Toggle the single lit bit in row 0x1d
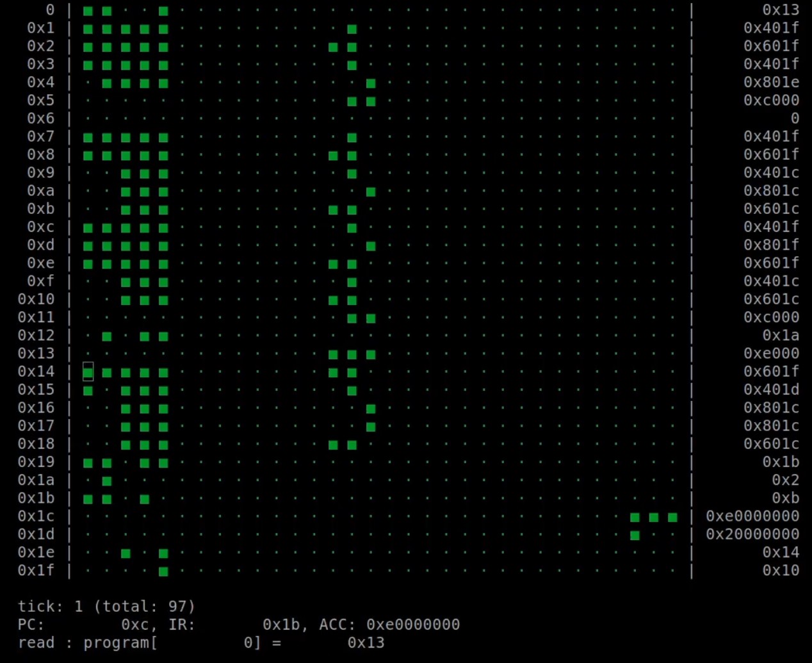Screen dimensions: 812x663 point(635,536)
